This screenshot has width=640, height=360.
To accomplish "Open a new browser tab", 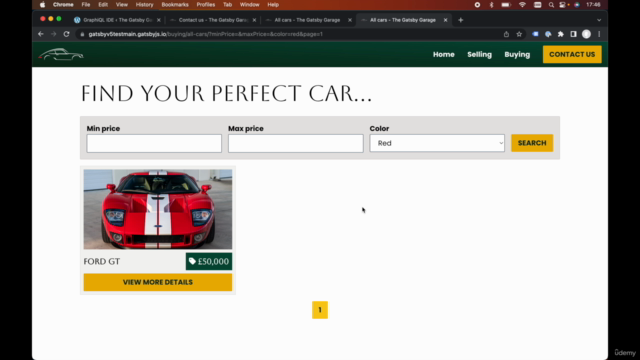I will 460,20.
